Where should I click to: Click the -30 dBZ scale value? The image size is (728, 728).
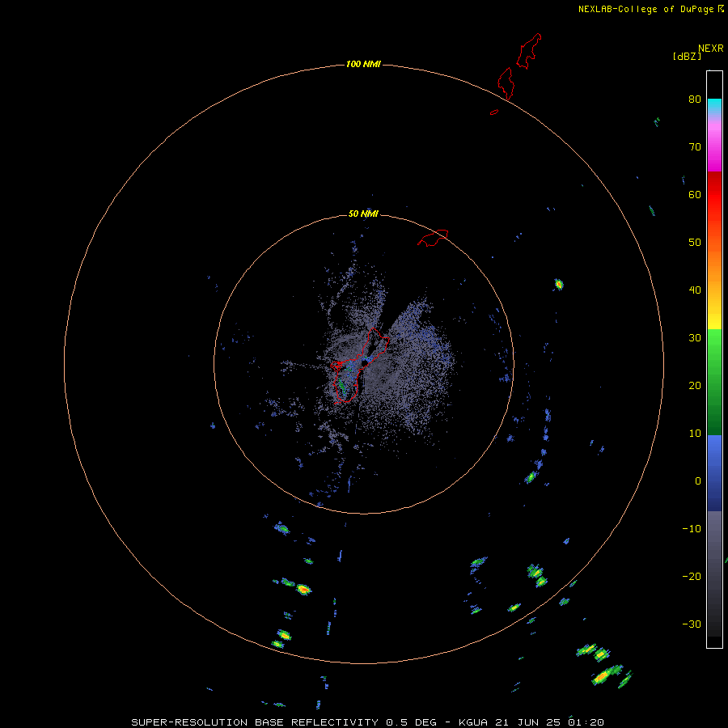pyautogui.click(x=692, y=624)
